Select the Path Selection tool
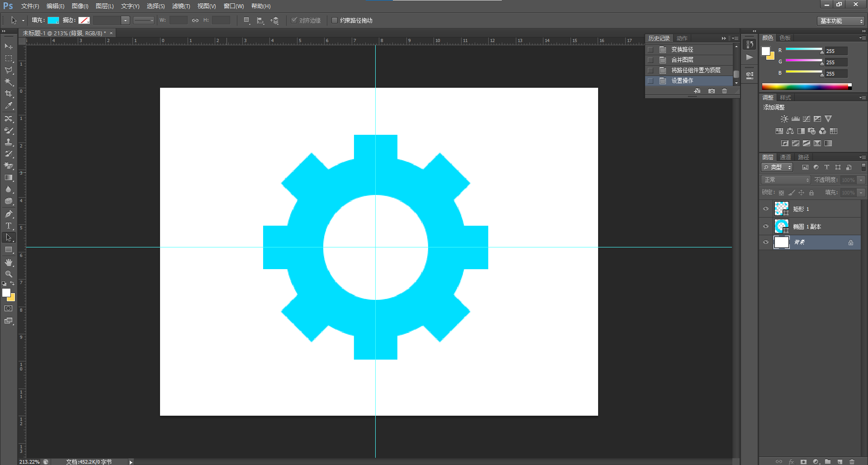 click(x=9, y=237)
